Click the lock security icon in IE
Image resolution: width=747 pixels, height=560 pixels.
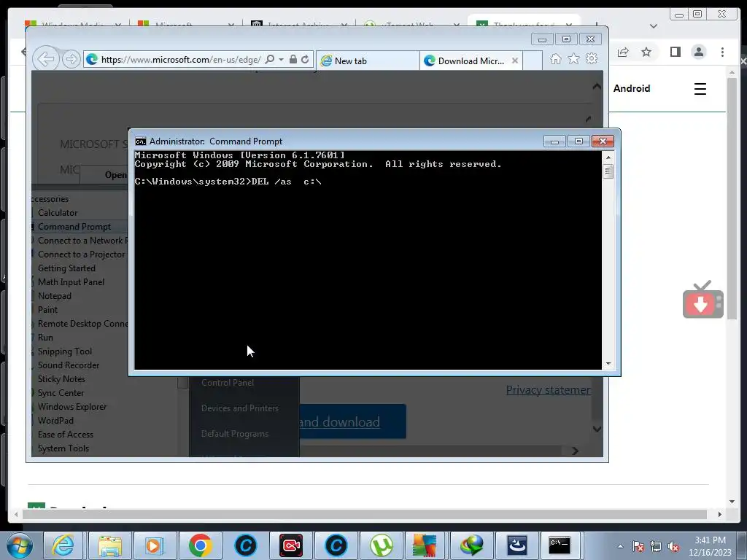[x=293, y=60]
